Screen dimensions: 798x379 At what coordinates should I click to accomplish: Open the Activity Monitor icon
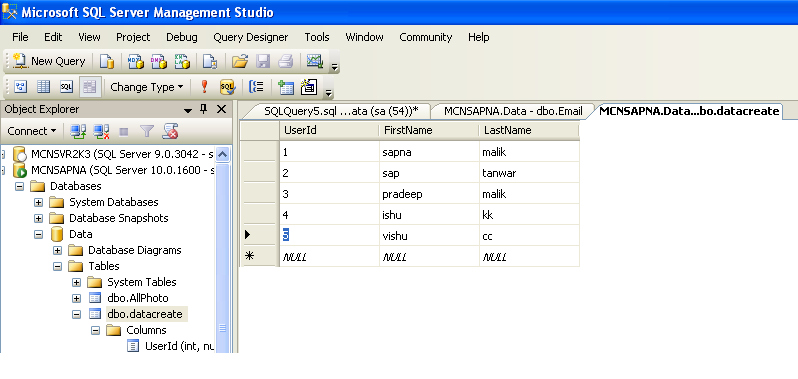coord(315,62)
